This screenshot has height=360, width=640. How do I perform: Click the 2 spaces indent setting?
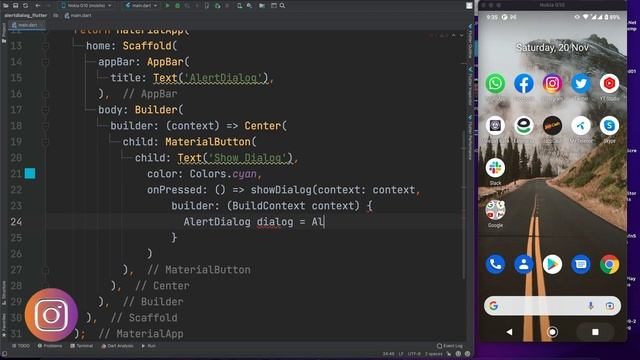433,354
